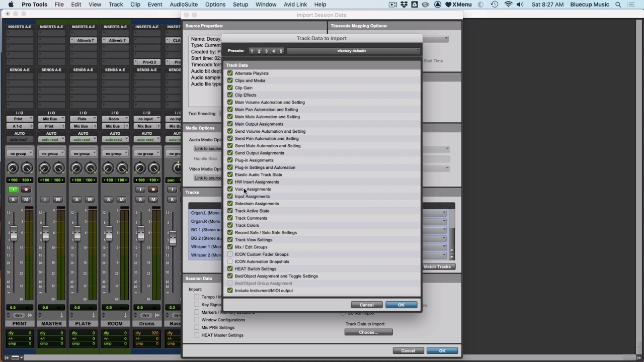
Task: Select preset 5 in Track Data dialog
Action: click(x=281, y=51)
